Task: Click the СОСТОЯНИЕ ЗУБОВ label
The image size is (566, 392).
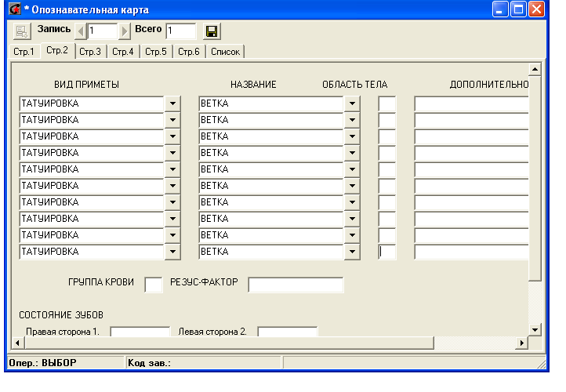Action: (61, 315)
